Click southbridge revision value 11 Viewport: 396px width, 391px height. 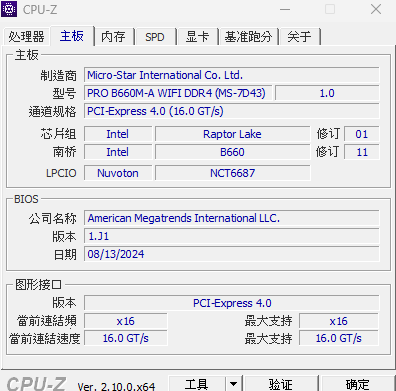tap(362, 152)
